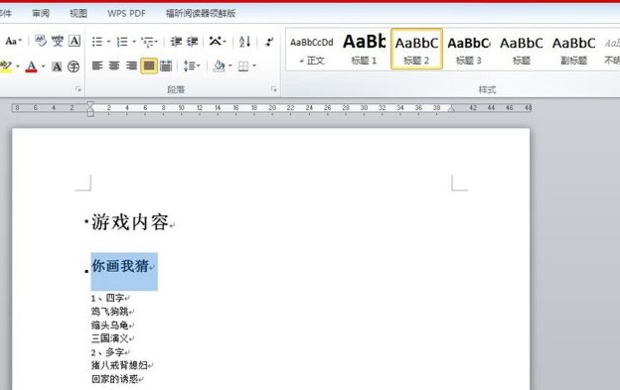
Task: Expand the Line Spacing dropdown arrow
Action: tap(198, 66)
